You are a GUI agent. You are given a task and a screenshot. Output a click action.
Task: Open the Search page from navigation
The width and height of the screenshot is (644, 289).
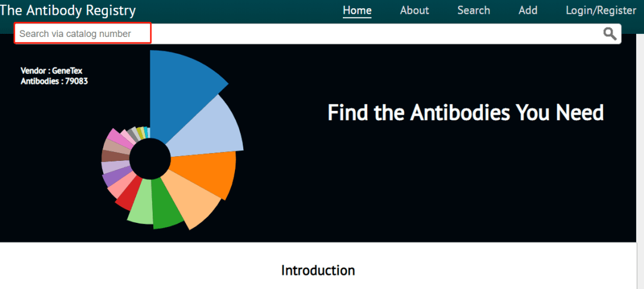[473, 10]
